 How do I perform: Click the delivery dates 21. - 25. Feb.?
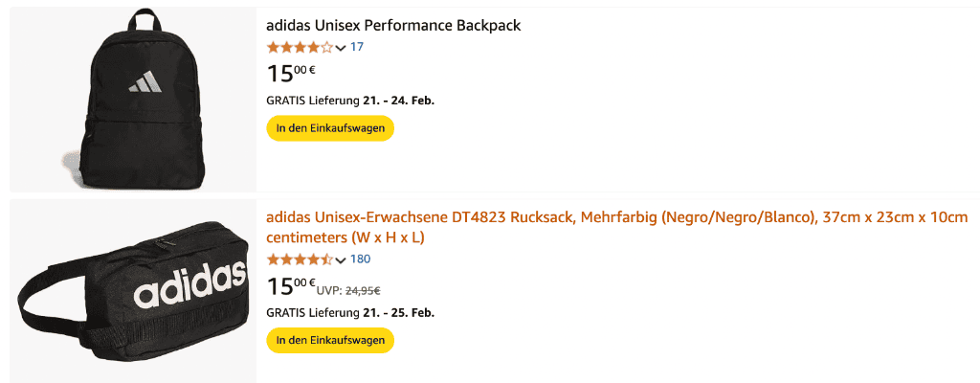click(x=398, y=312)
